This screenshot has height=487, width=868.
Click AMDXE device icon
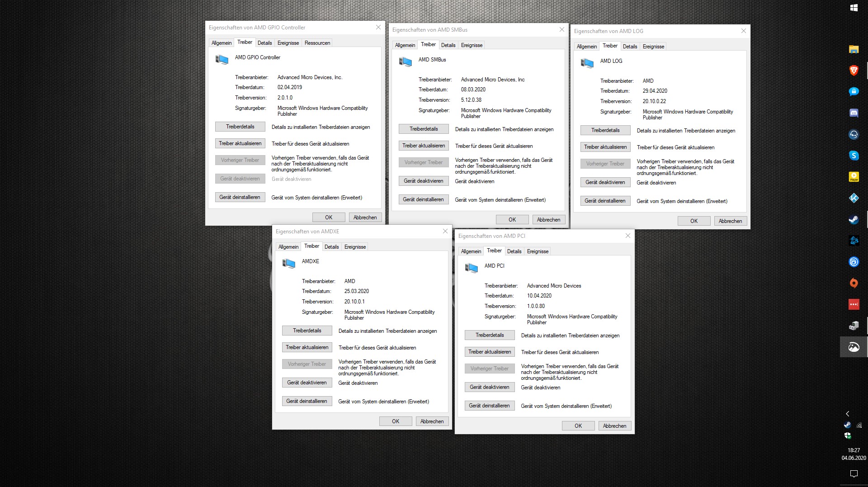pos(288,263)
